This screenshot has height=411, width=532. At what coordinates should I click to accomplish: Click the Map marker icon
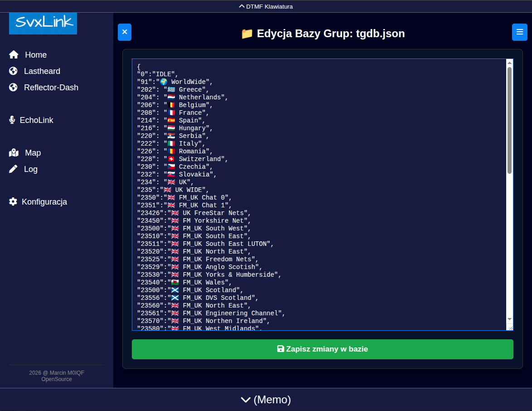click(x=14, y=153)
